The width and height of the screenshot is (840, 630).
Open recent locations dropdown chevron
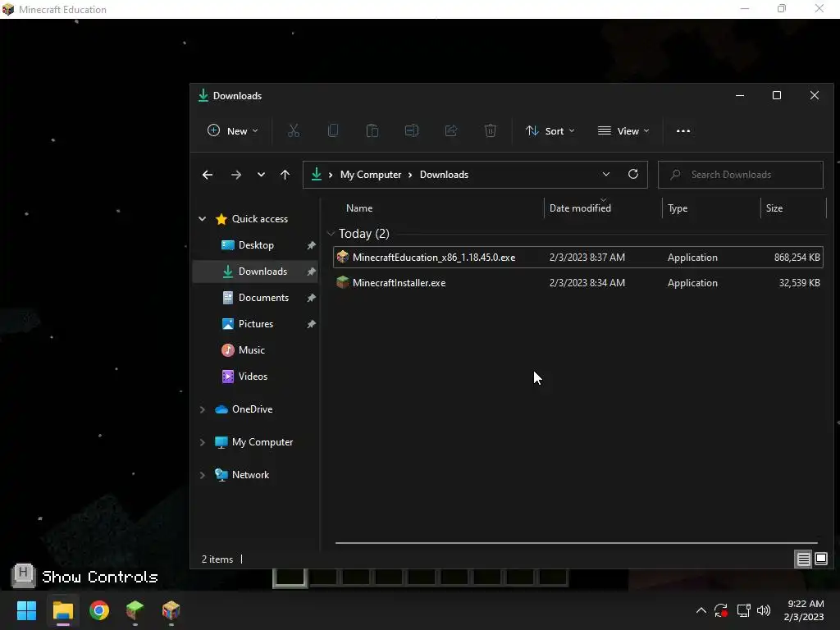click(x=261, y=175)
